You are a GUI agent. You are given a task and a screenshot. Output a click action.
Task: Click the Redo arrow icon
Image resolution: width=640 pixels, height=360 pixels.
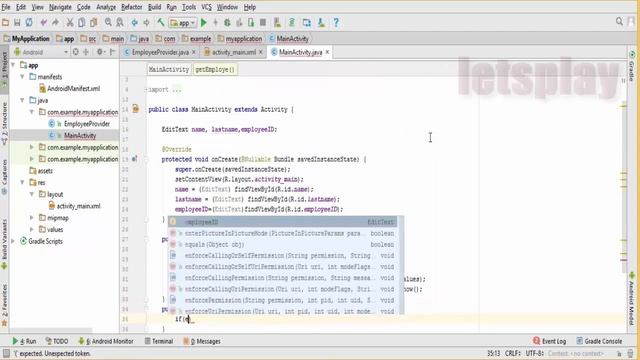pos(56,23)
